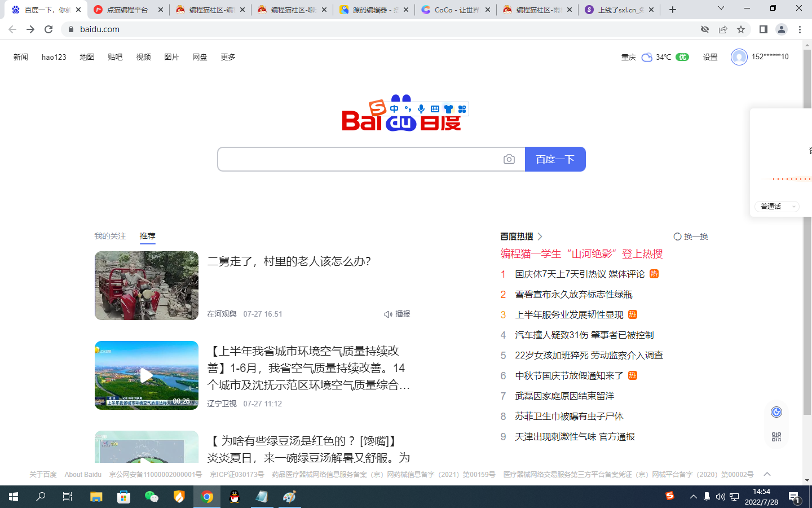Image resolution: width=812 pixels, height=508 pixels.
Task: Click the lock site-info icon
Action: point(70,29)
